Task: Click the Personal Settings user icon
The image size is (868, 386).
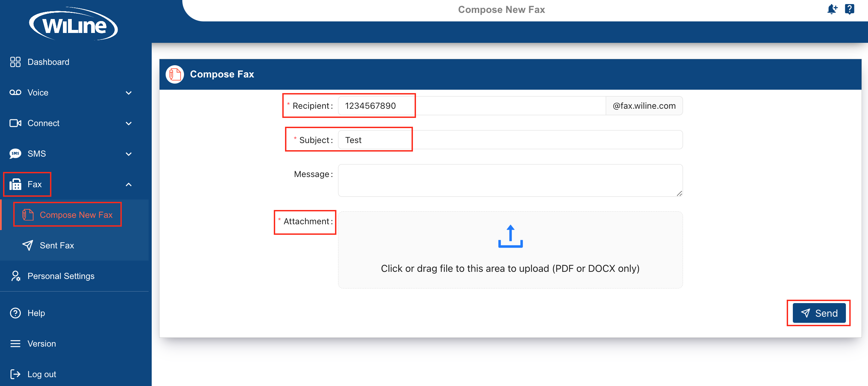Action: pyautogui.click(x=15, y=276)
